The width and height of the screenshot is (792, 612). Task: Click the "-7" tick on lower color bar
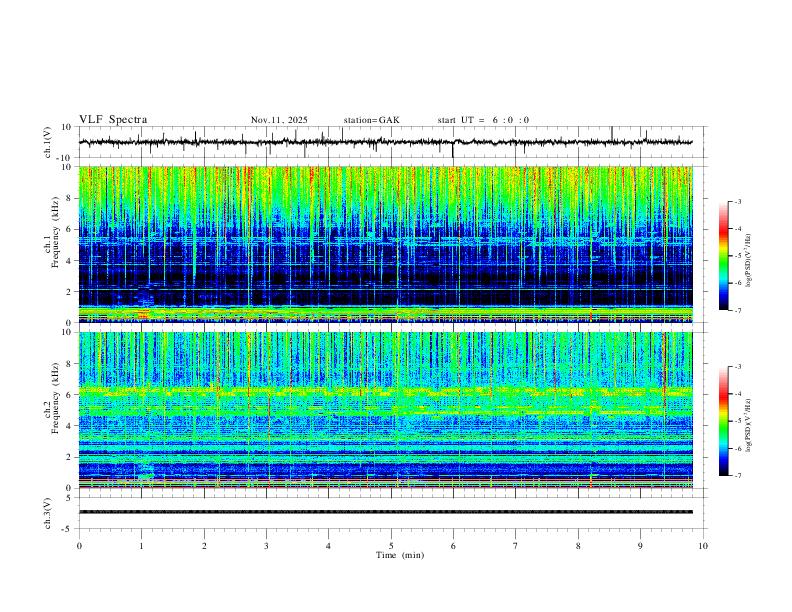tap(738, 476)
